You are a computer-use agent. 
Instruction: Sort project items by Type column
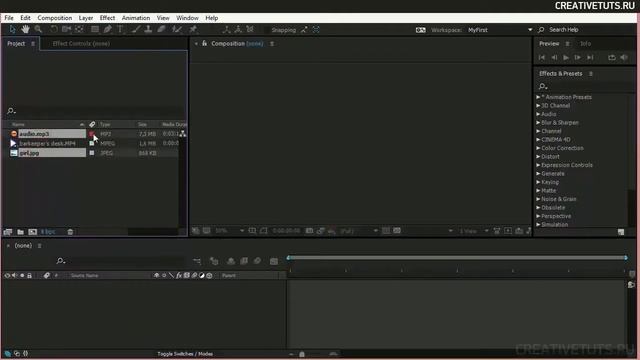coord(105,124)
